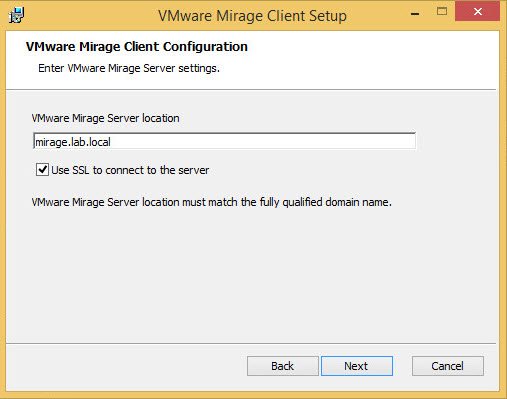Cancel the Mirage client setup

pos(448,366)
